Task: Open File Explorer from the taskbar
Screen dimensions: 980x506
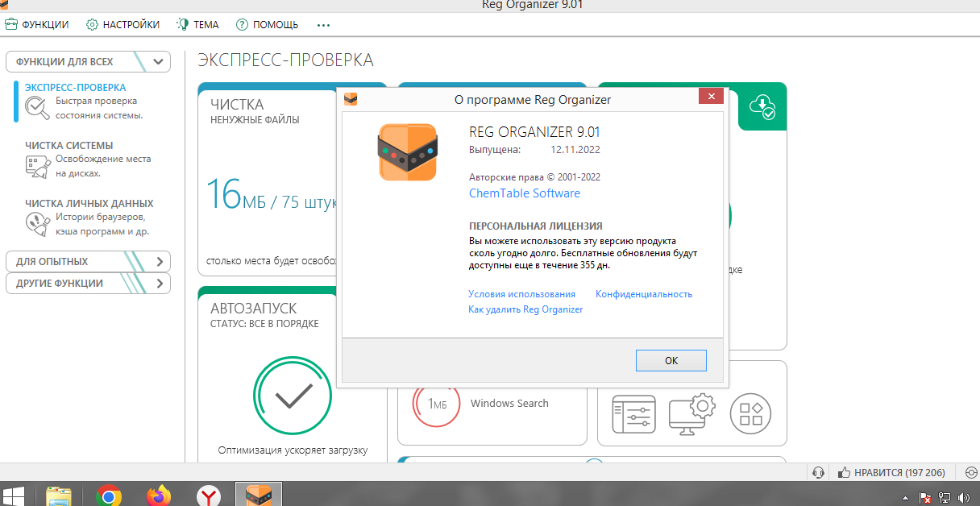Action: click(58, 495)
